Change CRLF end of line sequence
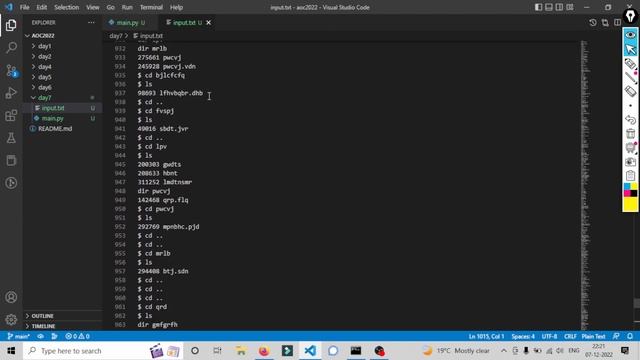Viewport: 640px width, 360px height. [570, 336]
